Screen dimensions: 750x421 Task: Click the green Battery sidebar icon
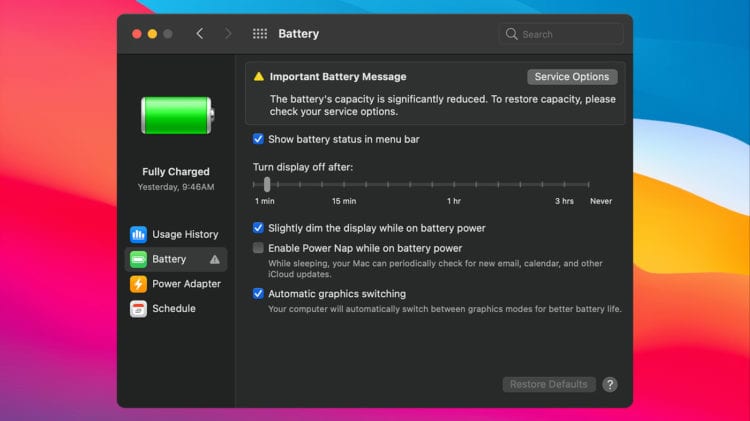(138, 259)
